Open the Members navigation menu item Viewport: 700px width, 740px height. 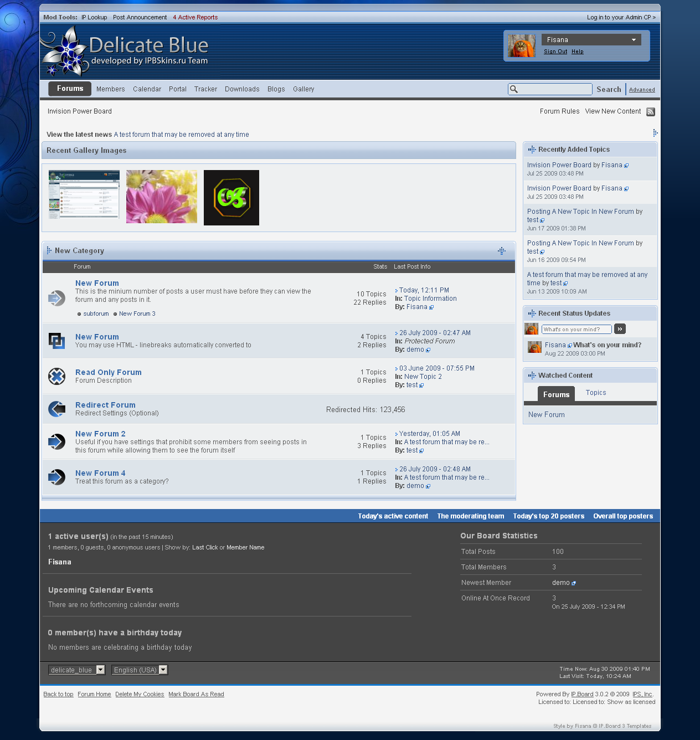click(110, 89)
